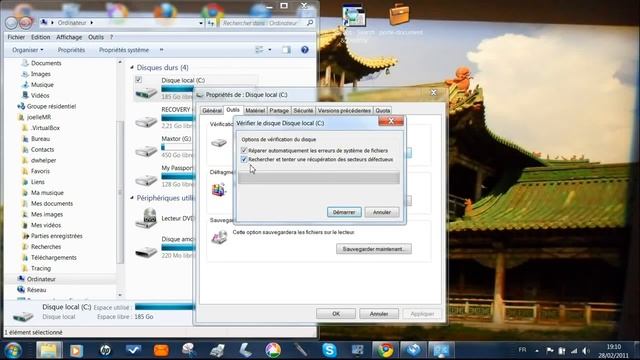Open the Affichage menu

[69, 37]
